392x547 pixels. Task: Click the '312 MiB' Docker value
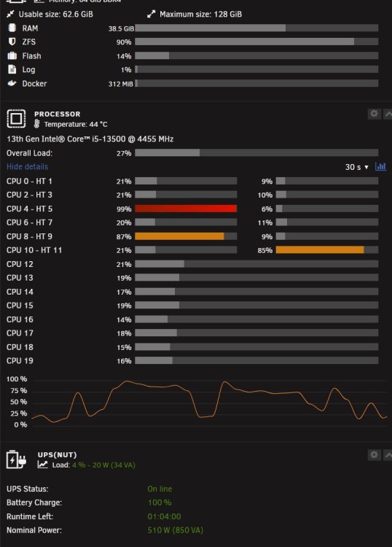coord(120,84)
